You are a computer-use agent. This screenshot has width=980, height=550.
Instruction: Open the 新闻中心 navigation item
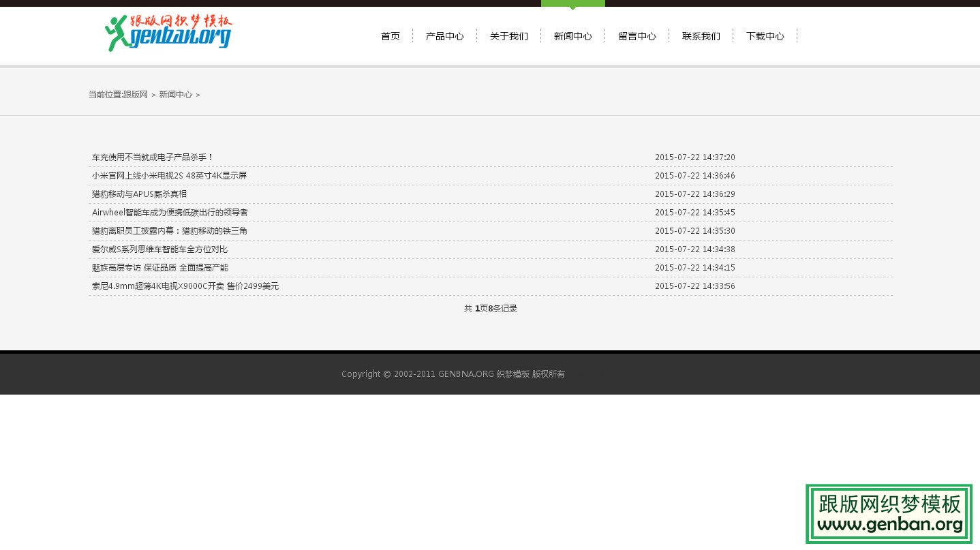coord(572,36)
